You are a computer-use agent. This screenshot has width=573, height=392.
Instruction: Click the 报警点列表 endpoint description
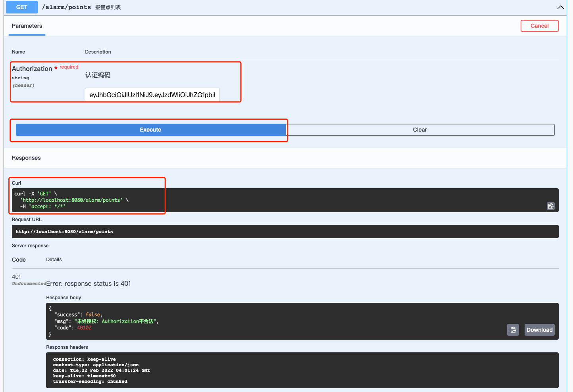pyautogui.click(x=106, y=7)
